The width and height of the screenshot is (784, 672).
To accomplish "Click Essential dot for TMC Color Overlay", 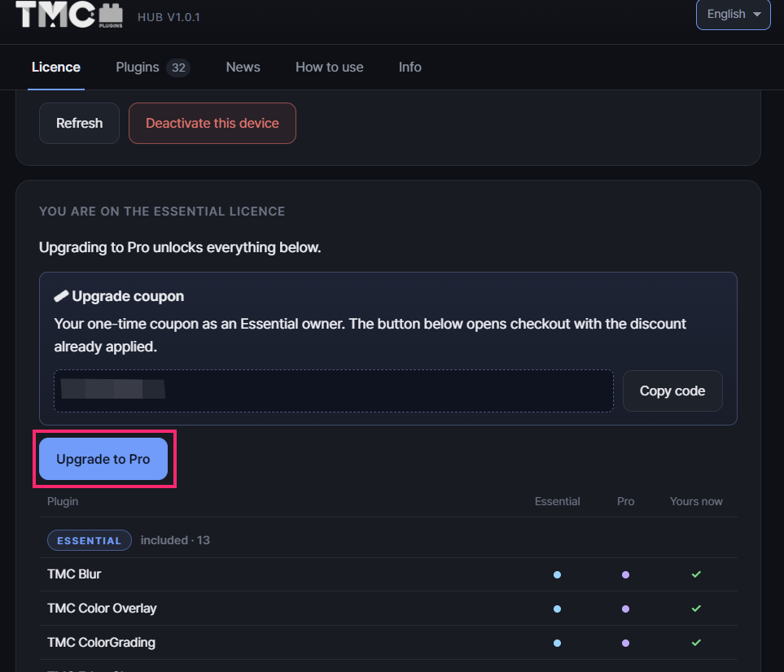I will 557,609.
